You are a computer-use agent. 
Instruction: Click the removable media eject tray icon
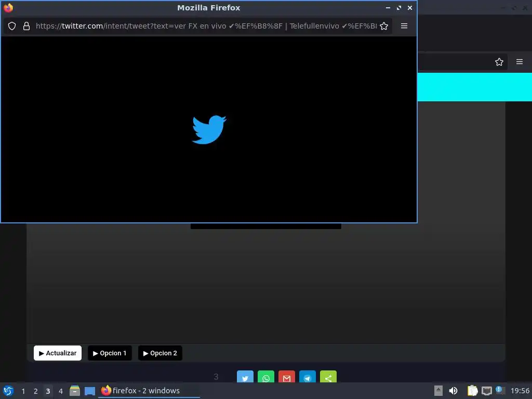click(438, 391)
